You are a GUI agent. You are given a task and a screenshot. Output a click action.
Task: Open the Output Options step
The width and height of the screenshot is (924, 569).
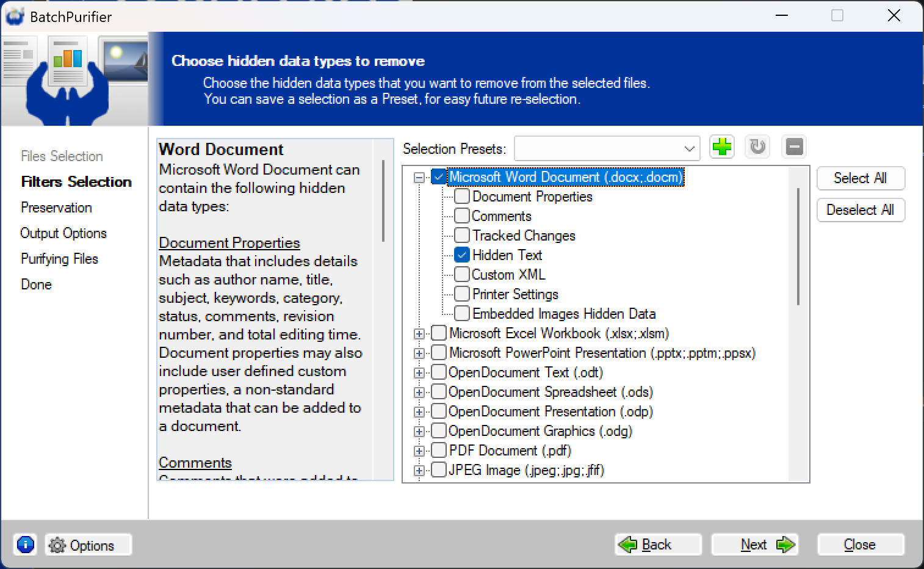tap(63, 233)
